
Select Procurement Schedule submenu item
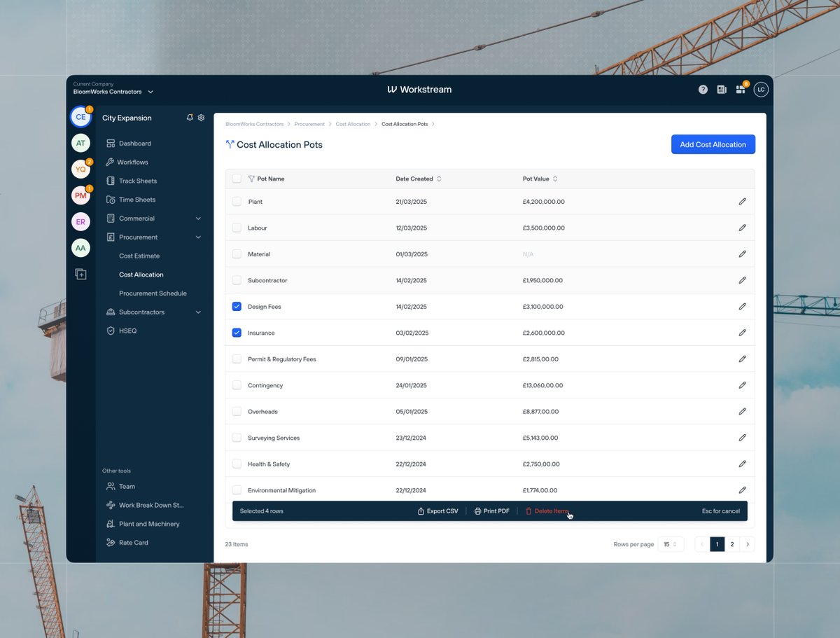(x=154, y=293)
